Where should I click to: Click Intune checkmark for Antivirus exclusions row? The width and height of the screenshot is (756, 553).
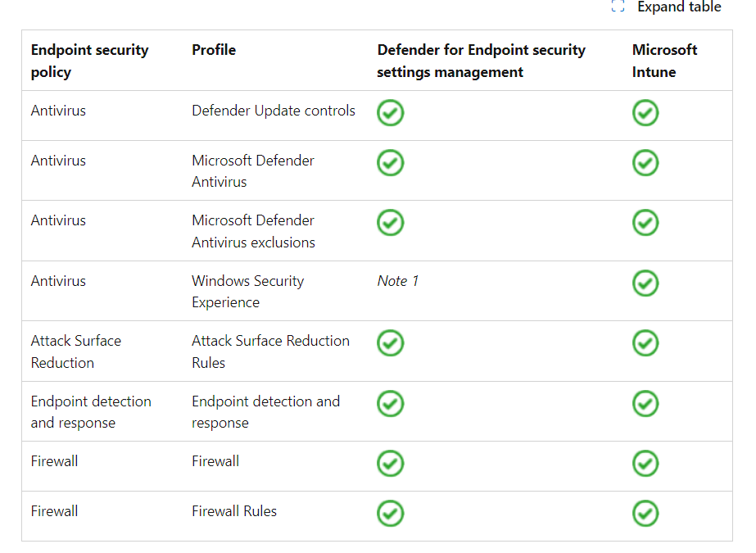pos(645,223)
